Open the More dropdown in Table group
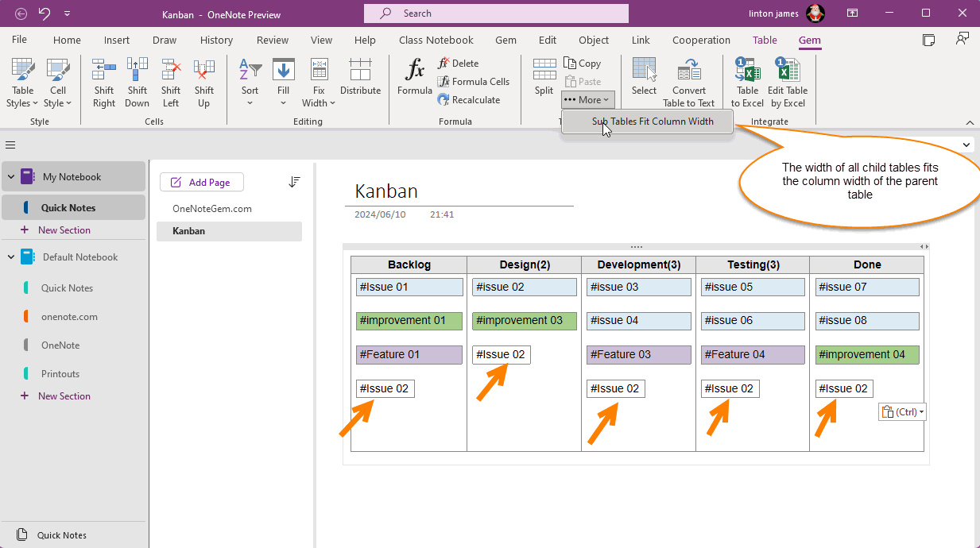Image resolution: width=980 pixels, height=548 pixels. point(587,99)
